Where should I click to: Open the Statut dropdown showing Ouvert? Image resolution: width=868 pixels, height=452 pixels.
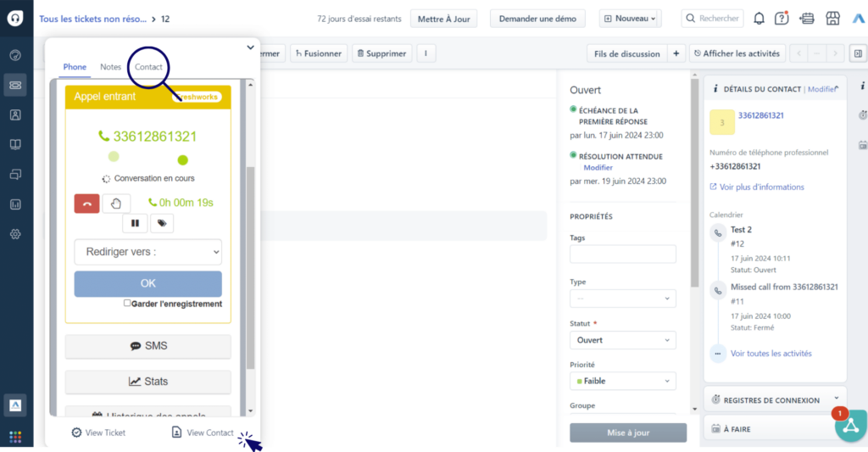(623, 340)
